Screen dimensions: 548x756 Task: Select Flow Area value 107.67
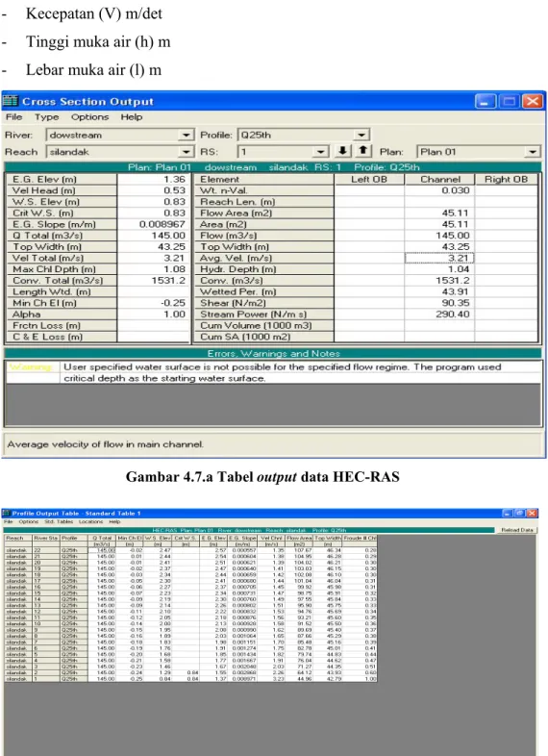(299, 550)
